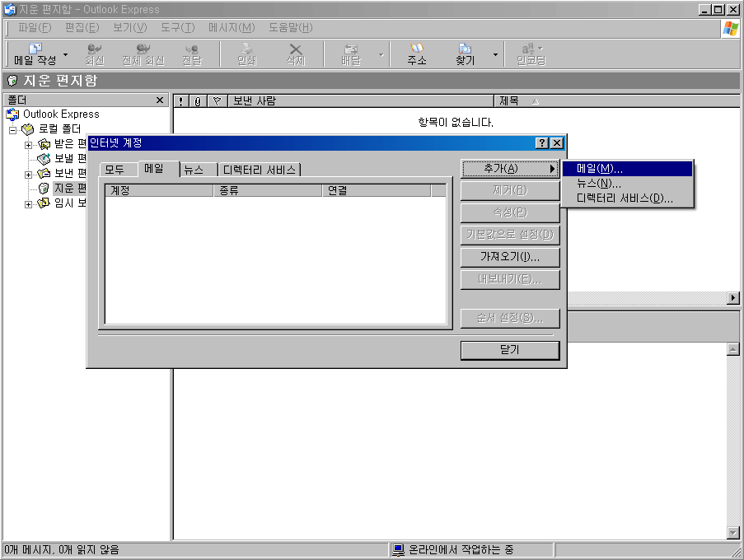Select the 지운 편지함 deleted items icon

tap(44, 189)
